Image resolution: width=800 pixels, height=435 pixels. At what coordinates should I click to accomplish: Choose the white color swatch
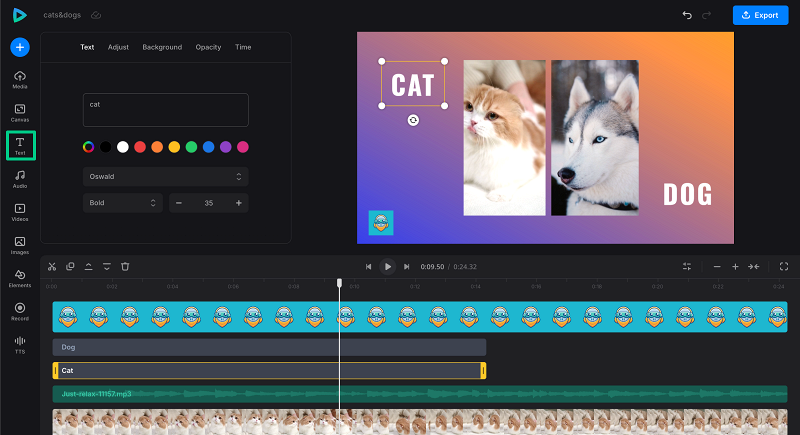[x=122, y=147]
